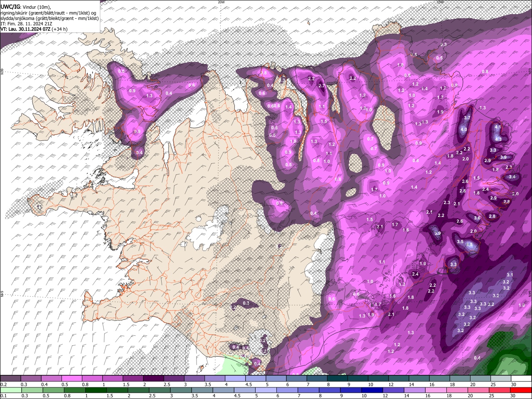Click the 'IT: Fim. 28. 11. 2024 21Z' line
The width and height of the screenshot is (532, 399).
pyautogui.click(x=26, y=24)
